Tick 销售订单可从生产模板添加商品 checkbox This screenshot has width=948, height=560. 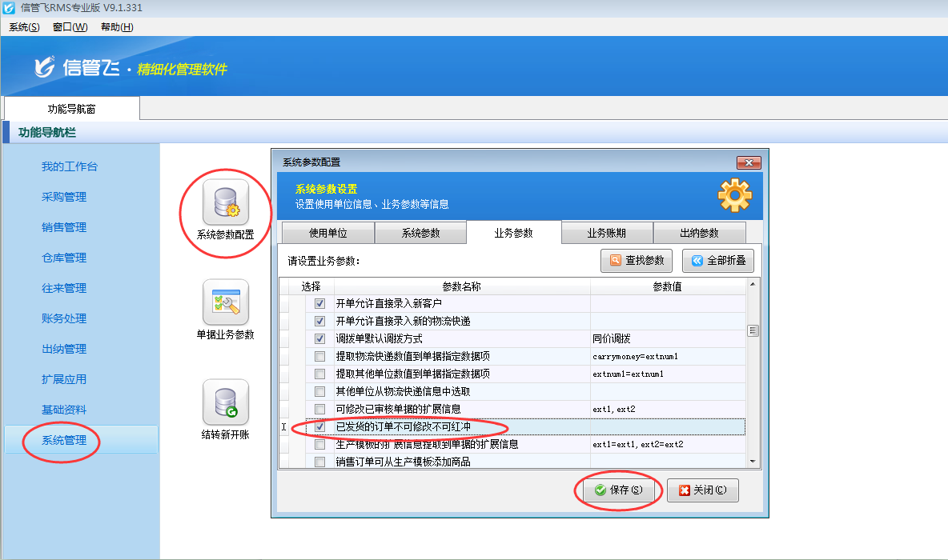320,462
